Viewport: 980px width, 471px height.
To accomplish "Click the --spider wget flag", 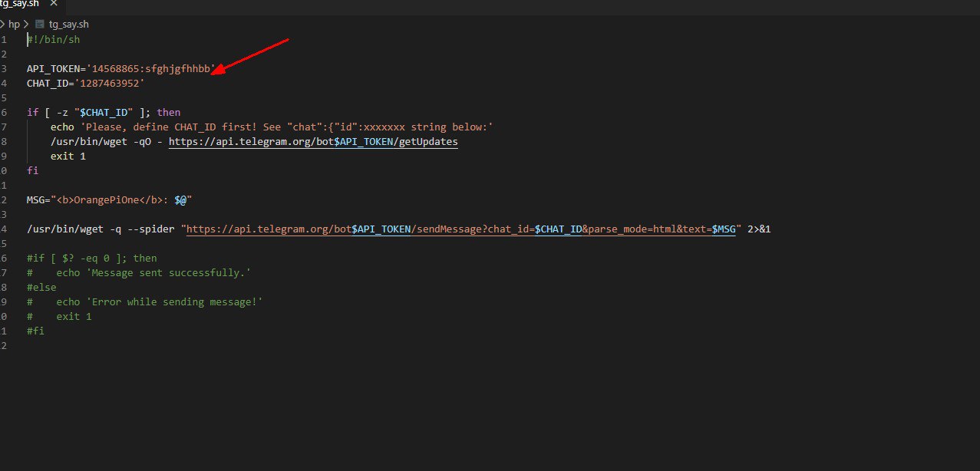I will coord(151,229).
